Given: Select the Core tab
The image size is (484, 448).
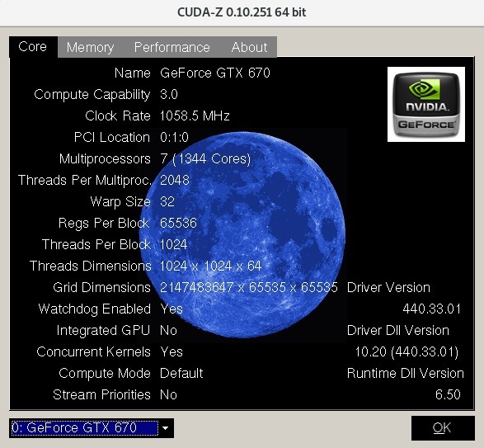Looking at the screenshot, I should (x=33, y=47).
